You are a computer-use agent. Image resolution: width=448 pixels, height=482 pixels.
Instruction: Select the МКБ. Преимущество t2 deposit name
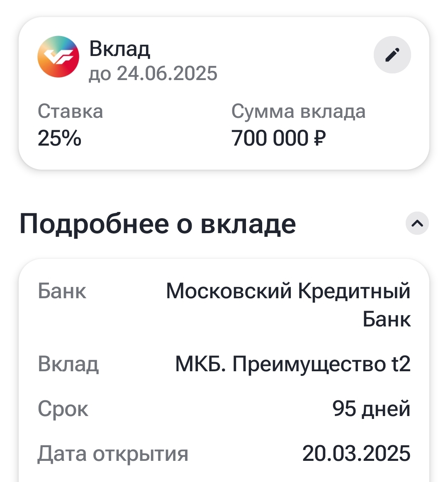click(x=293, y=364)
